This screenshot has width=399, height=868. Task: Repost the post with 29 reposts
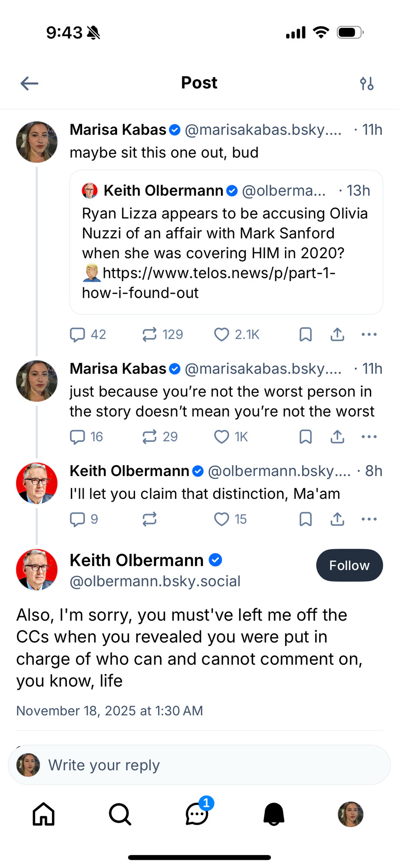coord(149,437)
